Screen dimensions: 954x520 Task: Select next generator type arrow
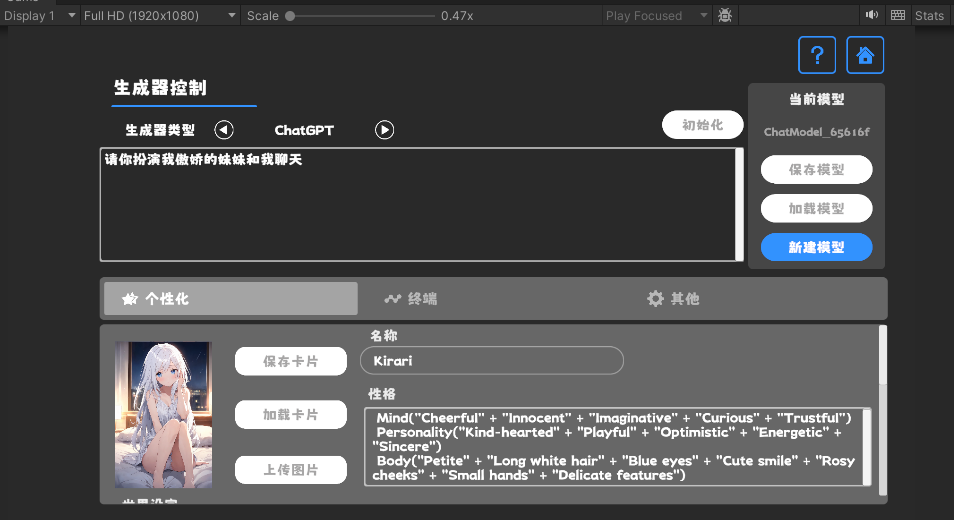click(x=384, y=130)
